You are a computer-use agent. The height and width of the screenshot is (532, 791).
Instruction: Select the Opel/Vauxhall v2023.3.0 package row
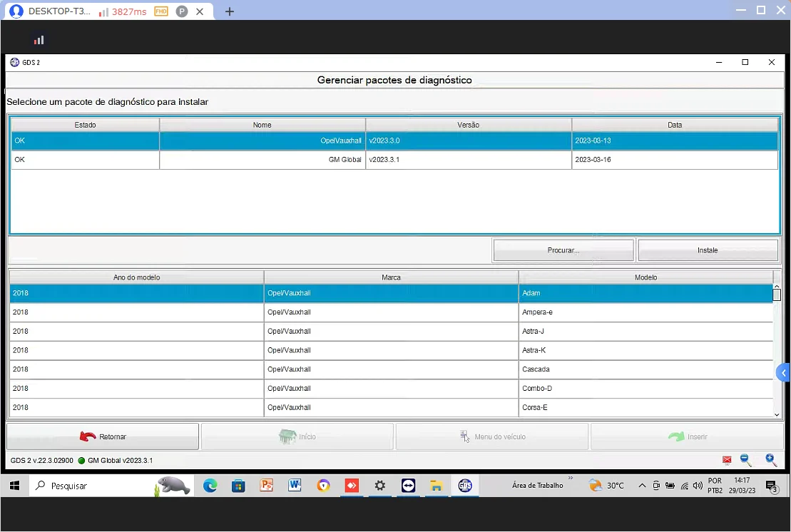point(394,140)
